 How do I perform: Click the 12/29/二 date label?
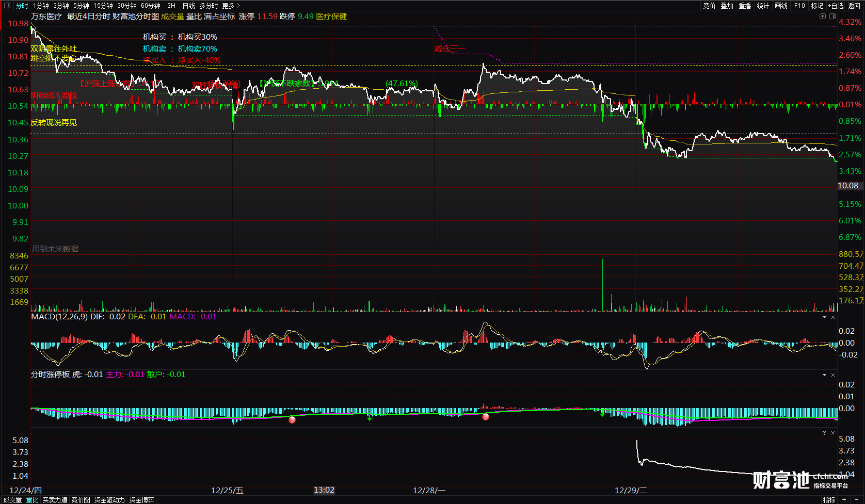coord(631,490)
